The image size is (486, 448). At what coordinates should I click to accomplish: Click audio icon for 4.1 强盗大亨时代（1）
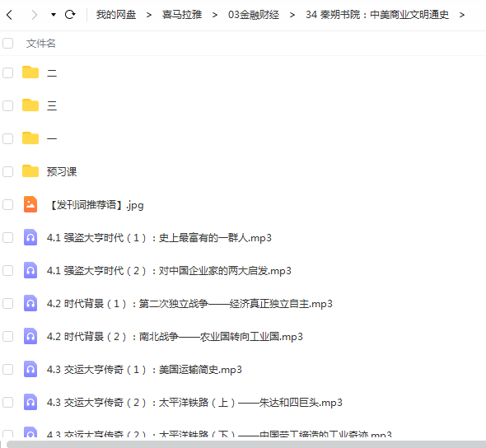[30, 237]
